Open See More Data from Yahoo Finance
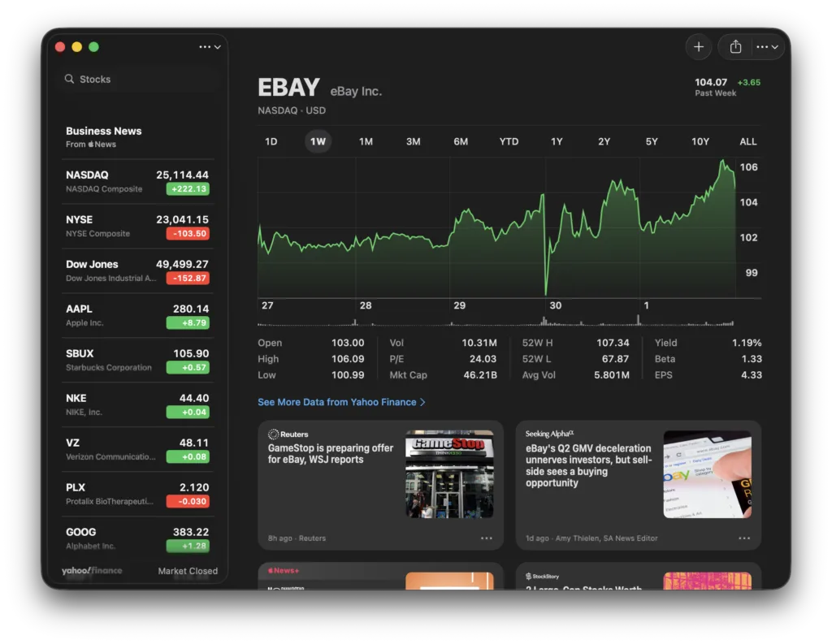 341,402
